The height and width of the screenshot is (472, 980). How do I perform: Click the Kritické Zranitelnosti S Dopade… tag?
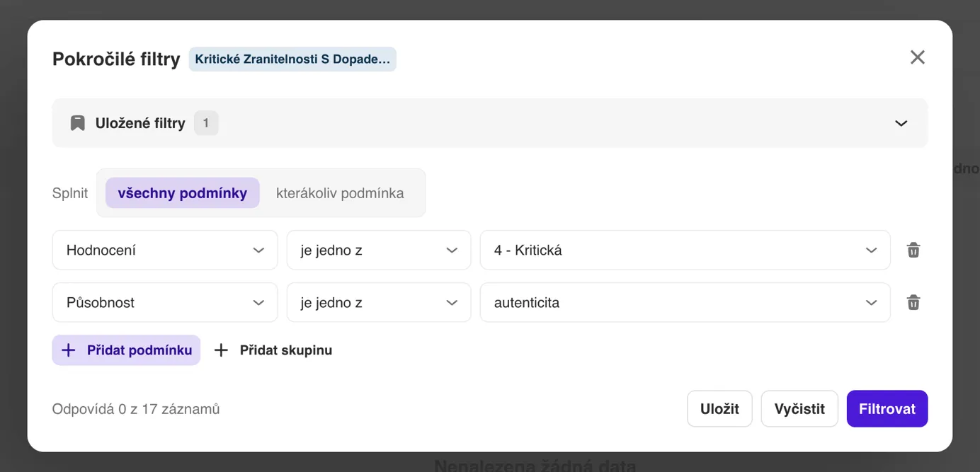pyautogui.click(x=292, y=59)
